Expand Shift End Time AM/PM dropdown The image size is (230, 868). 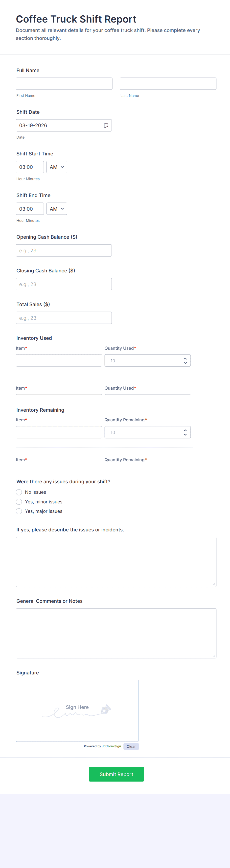pos(57,209)
